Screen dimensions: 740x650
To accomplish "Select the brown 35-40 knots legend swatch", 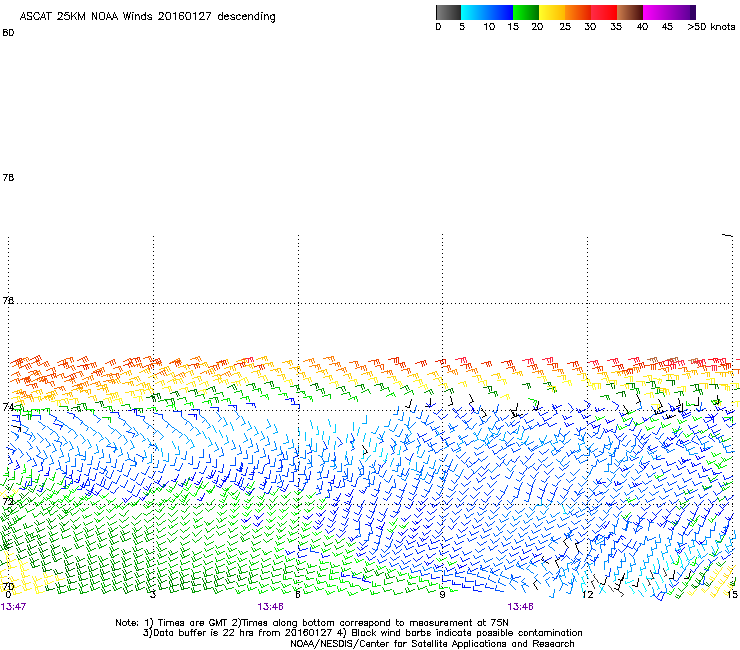I will [x=630, y=12].
